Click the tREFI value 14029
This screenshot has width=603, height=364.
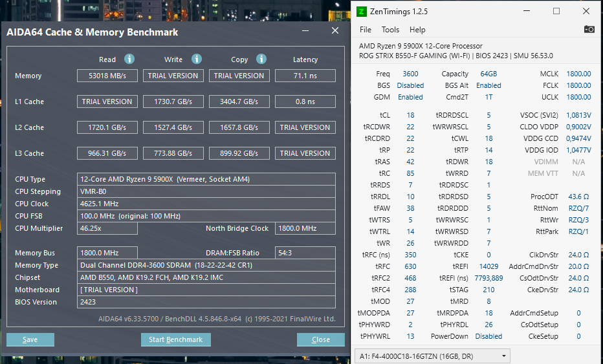tap(488, 266)
